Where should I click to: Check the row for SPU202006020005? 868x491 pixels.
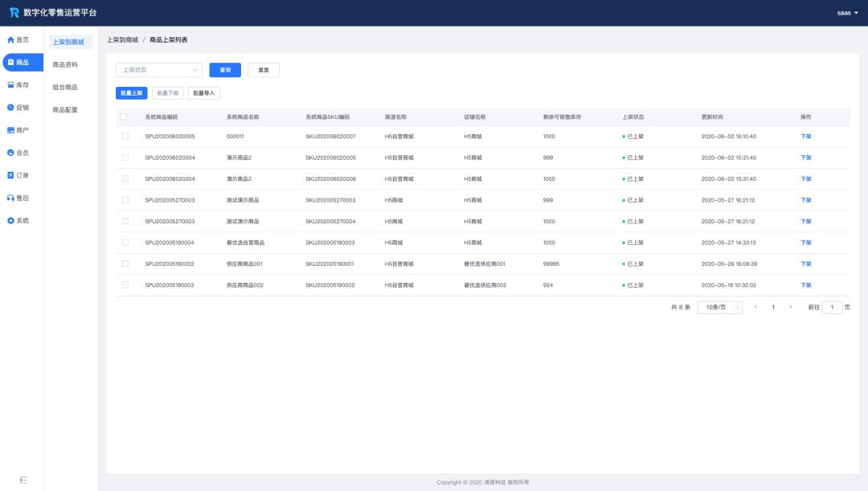click(x=125, y=137)
